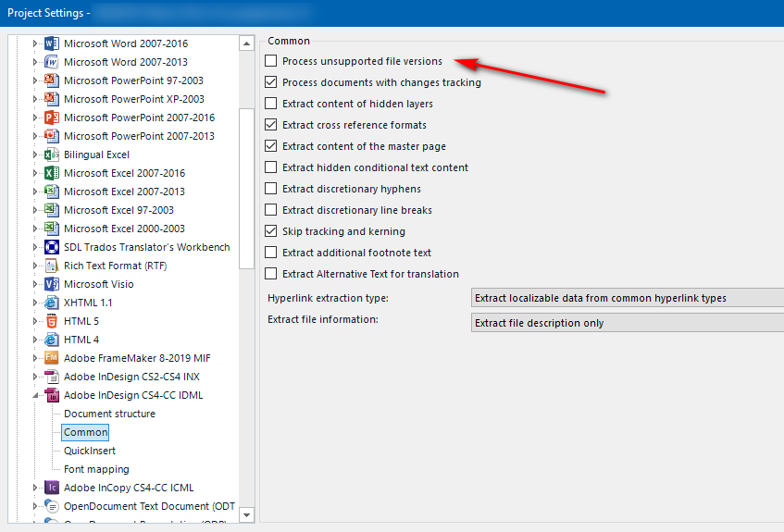The height and width of the screenshot is (532, 784).
Task: Click the HTML 5 shield icon
Action: tap(52, 321)
